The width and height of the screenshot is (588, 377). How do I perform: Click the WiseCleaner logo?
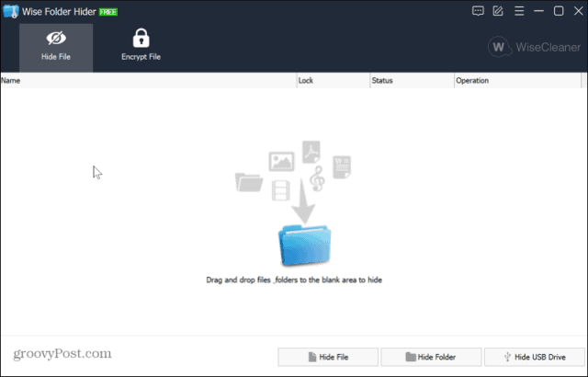tap(534, 47)
